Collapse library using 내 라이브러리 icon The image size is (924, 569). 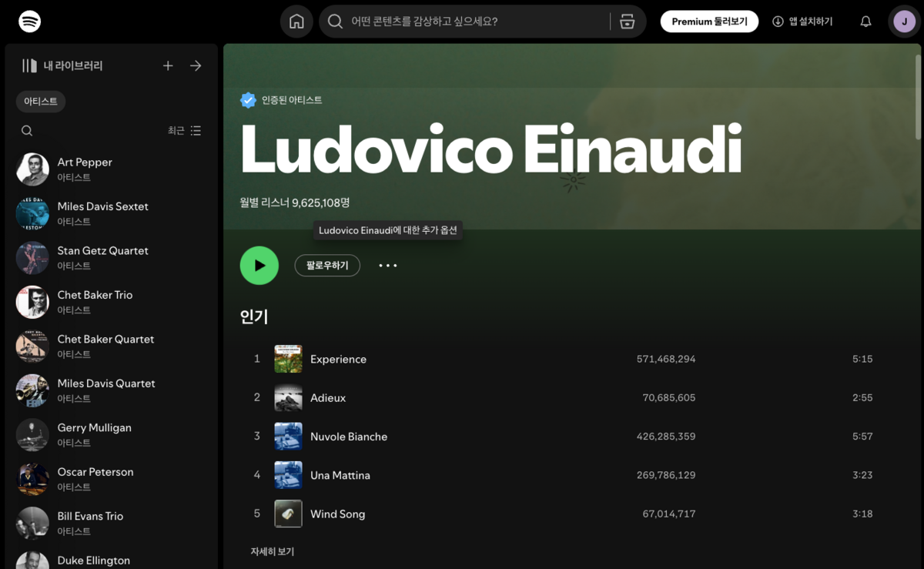(29, 66)
